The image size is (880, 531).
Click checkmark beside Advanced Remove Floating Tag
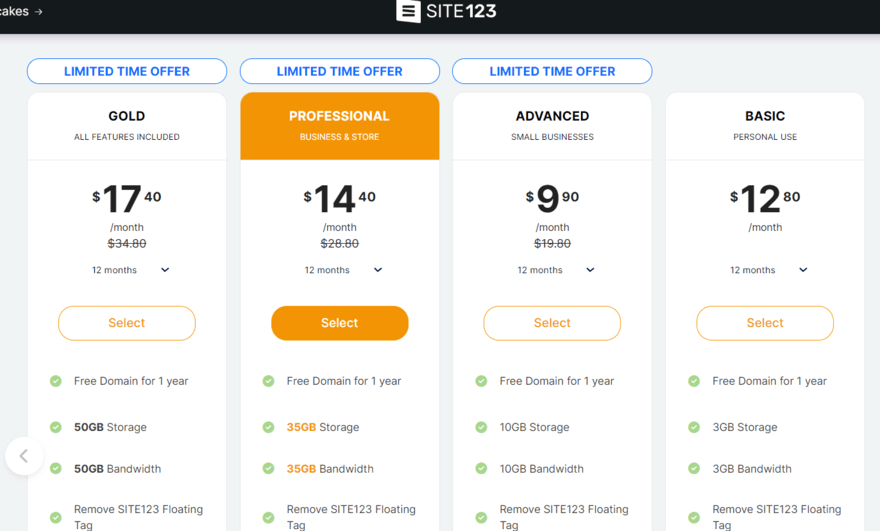(481, 518)
